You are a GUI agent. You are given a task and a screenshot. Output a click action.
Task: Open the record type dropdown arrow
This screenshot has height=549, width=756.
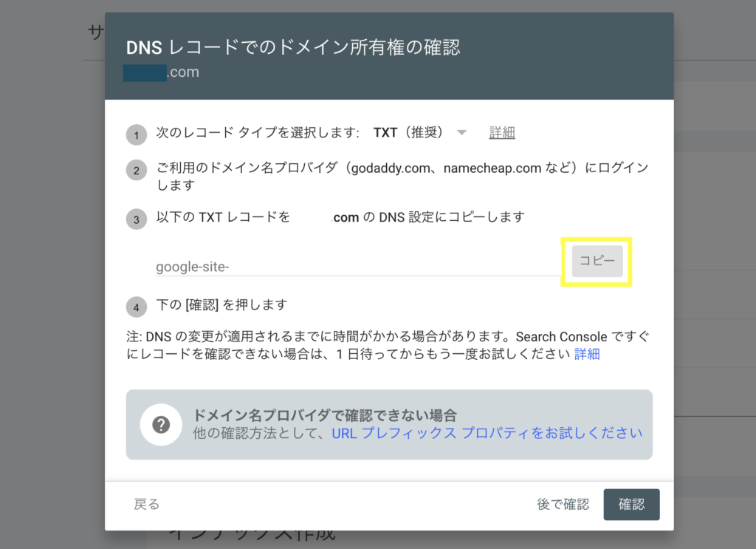(461, 133)
